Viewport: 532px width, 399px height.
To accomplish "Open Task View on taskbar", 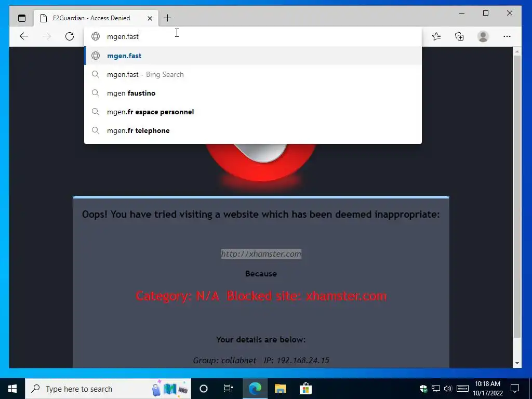I will (229, 389).
